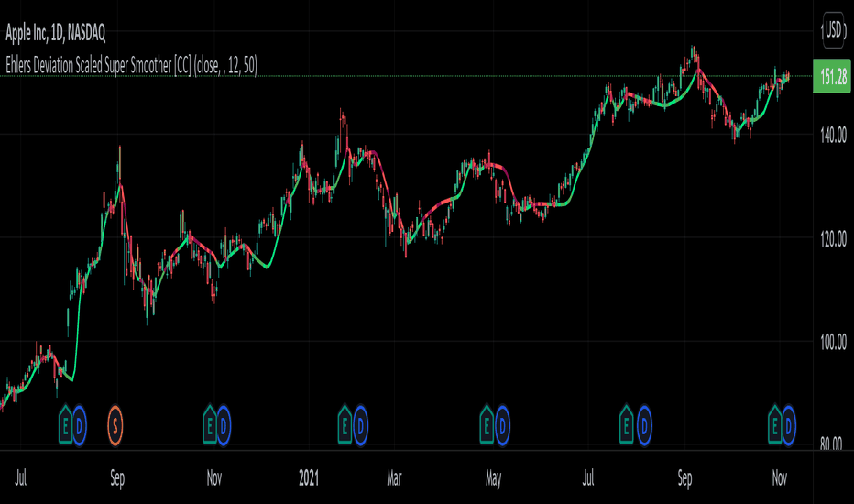Open the USD currency selector
This screenshot has width=854, height=504.
(x=833, y=30)
